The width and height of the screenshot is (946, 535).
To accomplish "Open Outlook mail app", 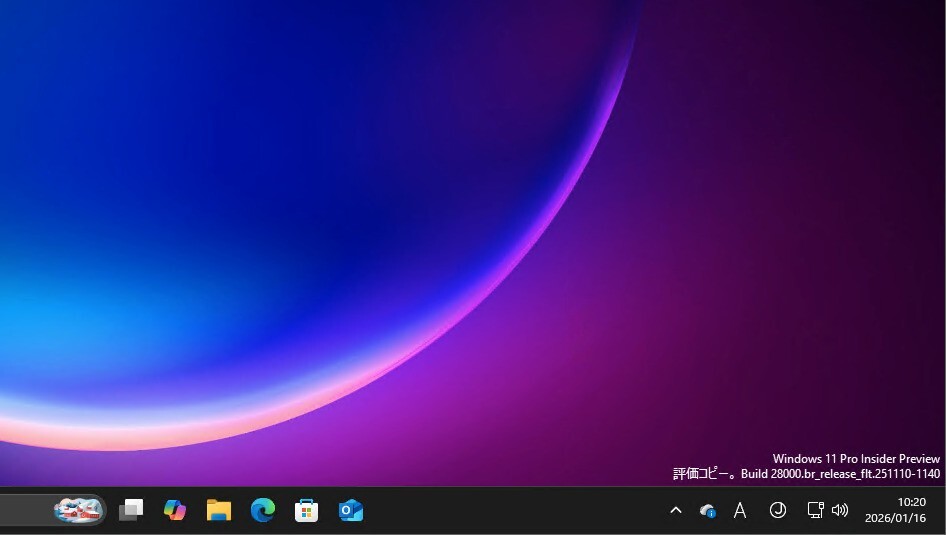I will [351, 510].
